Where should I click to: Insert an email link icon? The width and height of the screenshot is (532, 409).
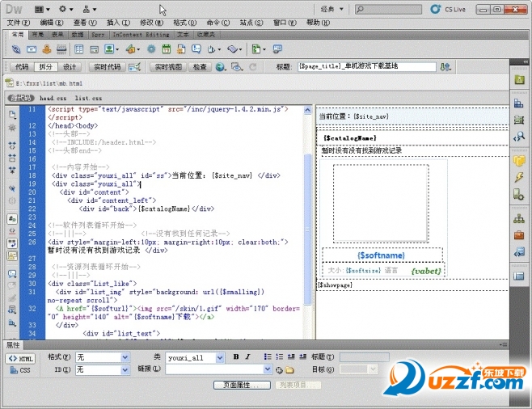point(32,49)
